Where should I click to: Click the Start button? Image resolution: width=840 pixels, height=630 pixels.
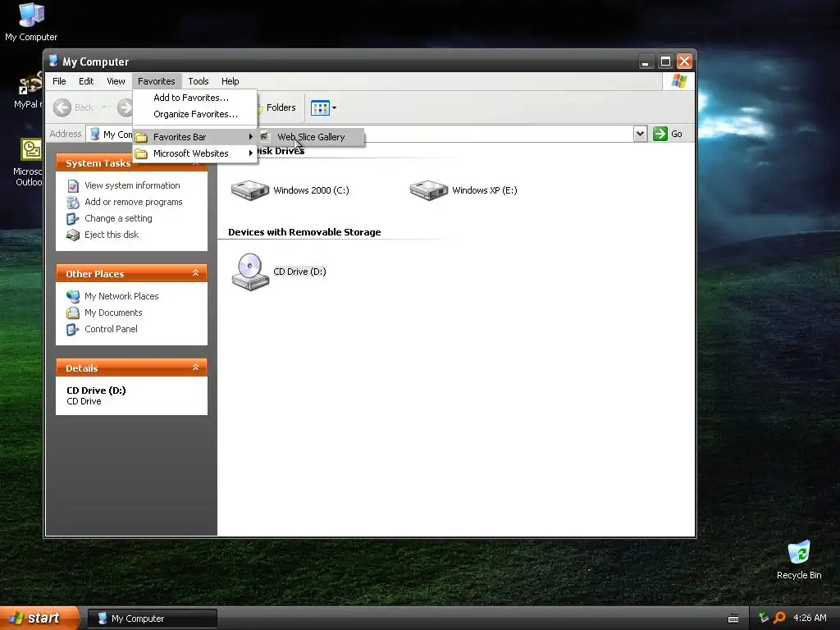[x=39, y=619]
